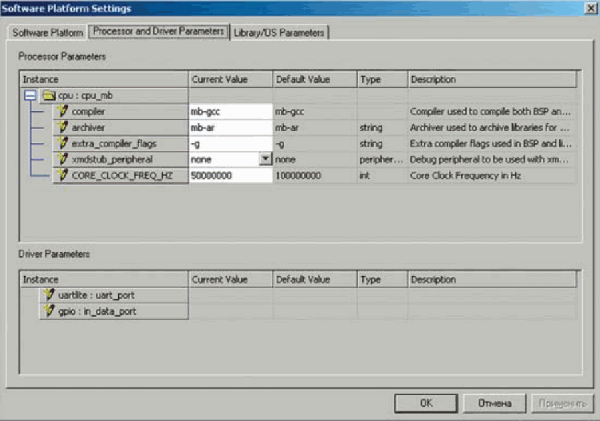
Task: Click the pencil icon for extra_compiler_flags
Action: coord(63,144)
